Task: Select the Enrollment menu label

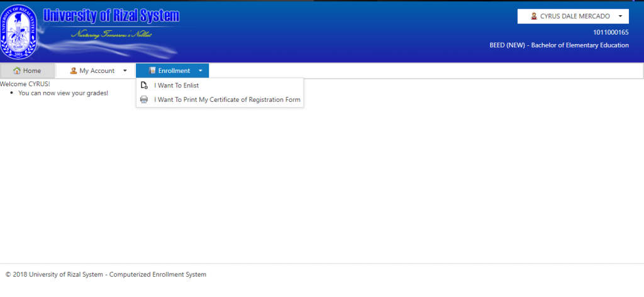Action: point(174,70)
